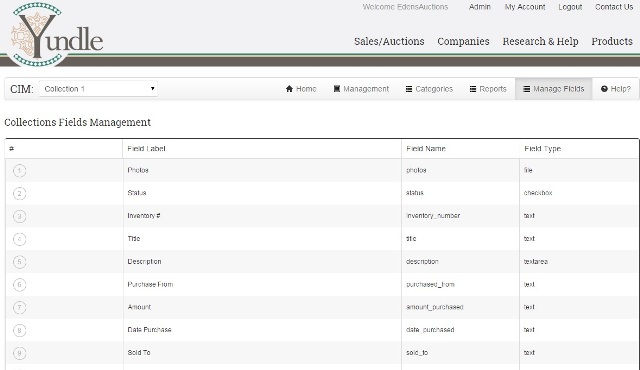Click the Field Label column header
This screenshot has width=640, height=370.
pos(146,148)
